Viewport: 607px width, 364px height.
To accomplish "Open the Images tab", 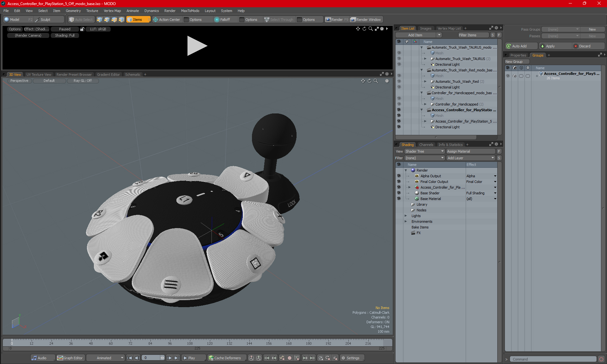I will tap(426, 28).
